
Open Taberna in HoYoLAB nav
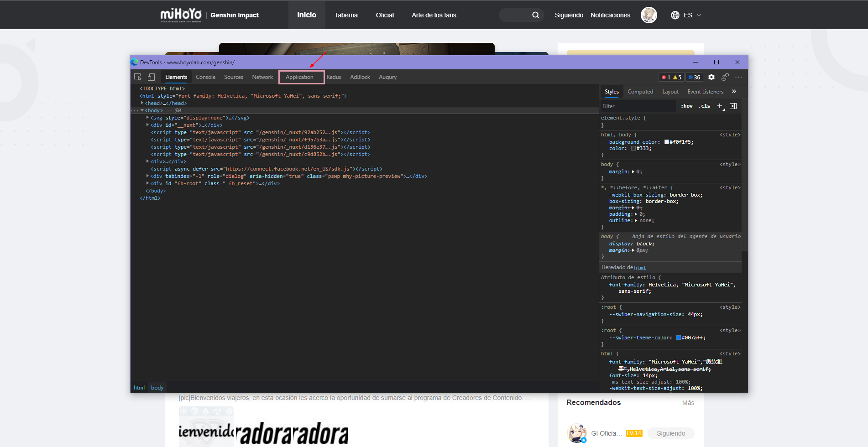[346, 15]
